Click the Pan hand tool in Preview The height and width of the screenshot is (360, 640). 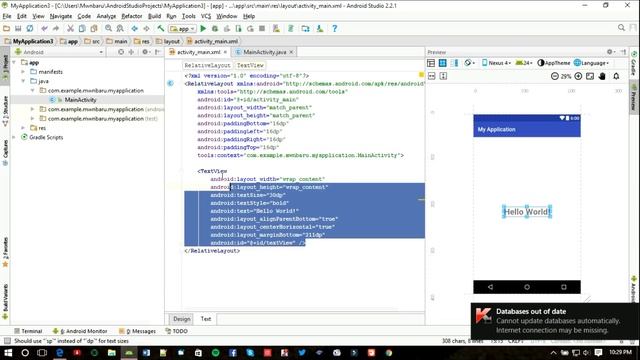click(602, 76)
